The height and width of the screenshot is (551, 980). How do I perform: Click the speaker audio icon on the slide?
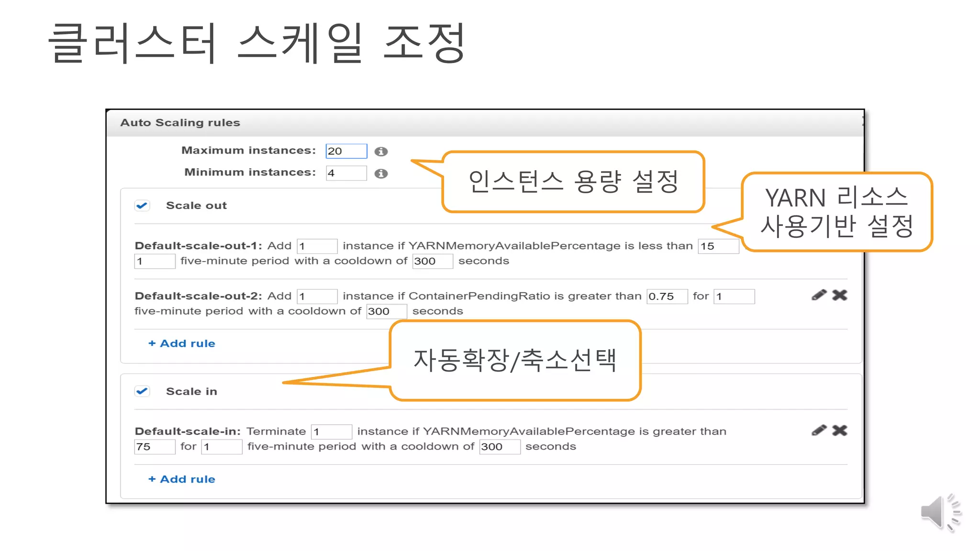pos(941,512)
